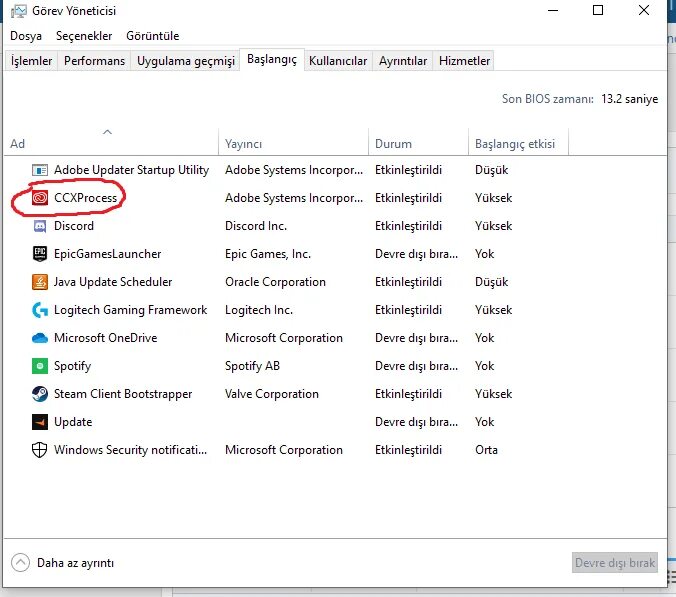This screenshot has height=597, width=676.
Task: Click the Devre dışı bırak button
Action: click(x=615, y=563)
